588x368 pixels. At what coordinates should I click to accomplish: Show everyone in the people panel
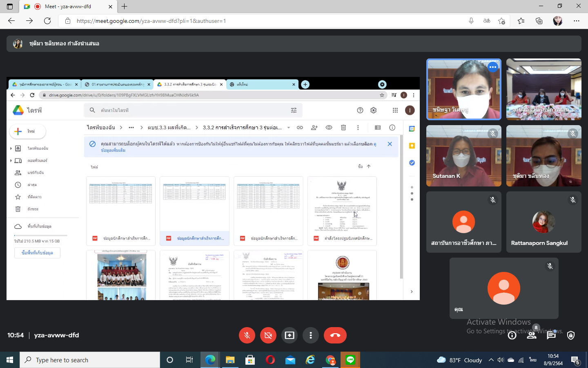pos(532,335)
